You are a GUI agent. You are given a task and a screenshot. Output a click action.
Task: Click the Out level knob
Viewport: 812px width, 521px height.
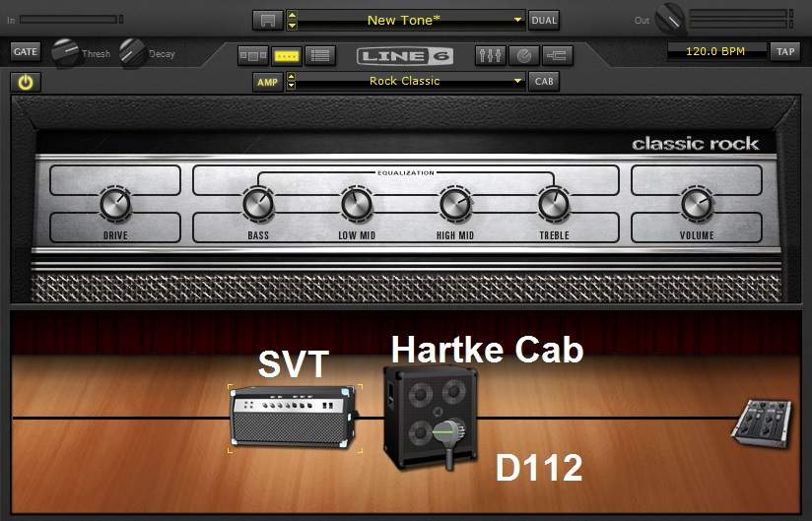point(669,19)
